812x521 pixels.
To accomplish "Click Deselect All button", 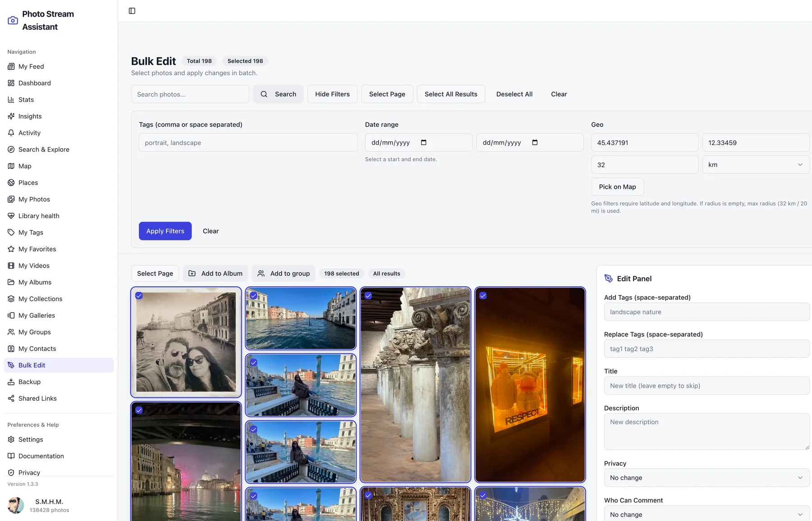I will (514, 94).
